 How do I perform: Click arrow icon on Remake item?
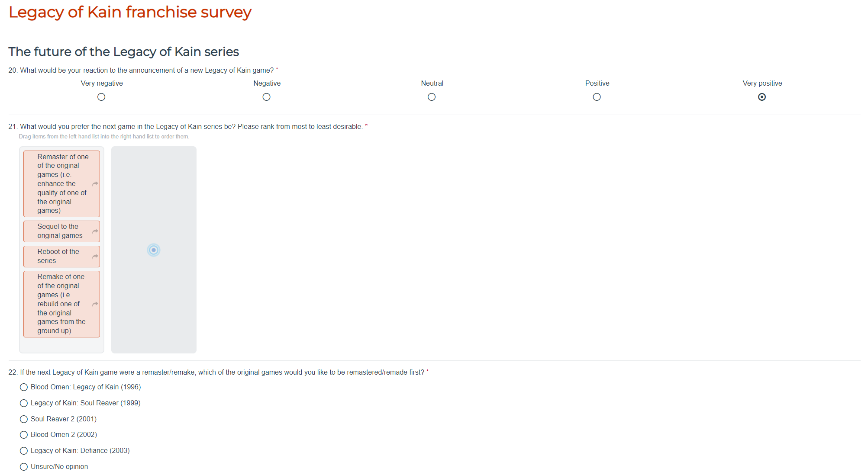tap(95, 304)
